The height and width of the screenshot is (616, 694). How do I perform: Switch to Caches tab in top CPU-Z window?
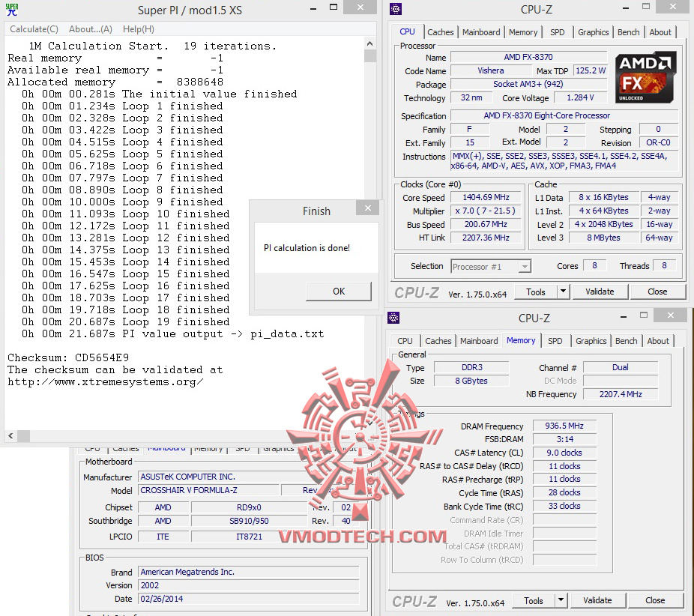tap(440, 32)
